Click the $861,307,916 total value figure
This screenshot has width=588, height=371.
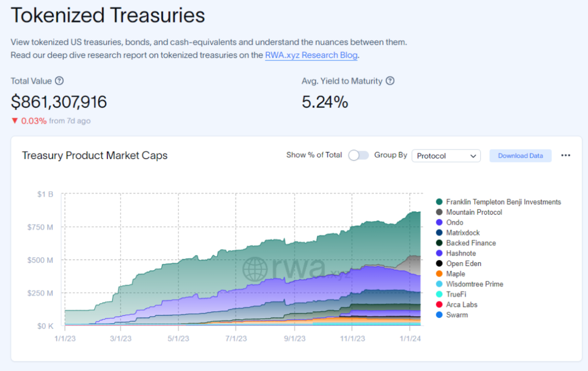pos(59,102)
